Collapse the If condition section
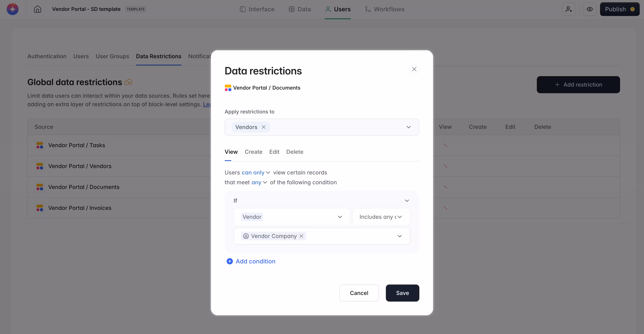This screenshot has height=334, width=644. pos(407,200)
